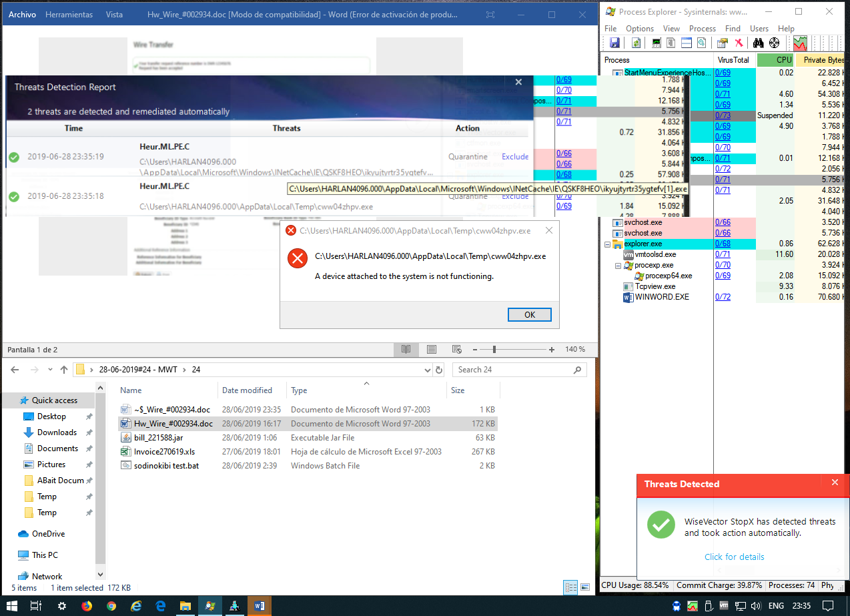
Task: Click the CPU usage mini graph in toolbar
Action: pos(800,43)
